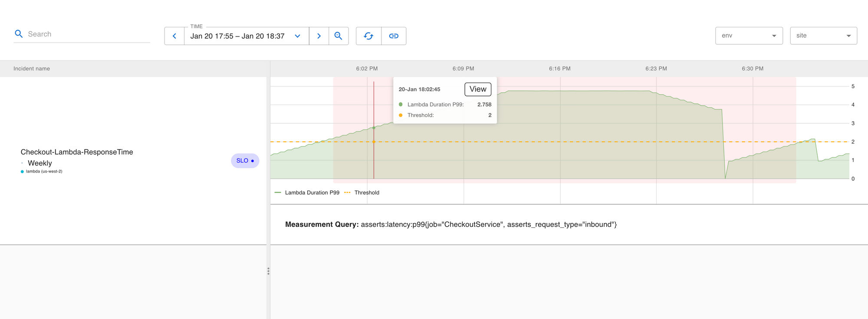Click the 6:16 PM timeline label
Viewport: 868px width, 319px height.
click(559, 69)
